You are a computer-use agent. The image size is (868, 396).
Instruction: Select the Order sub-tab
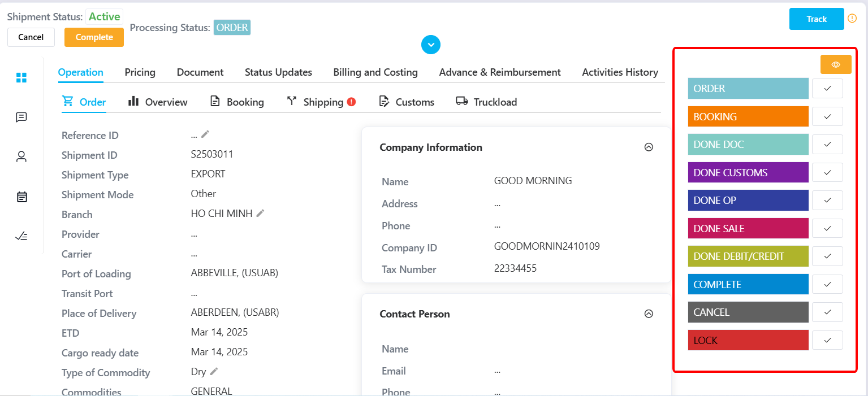(x=84, y=102)
